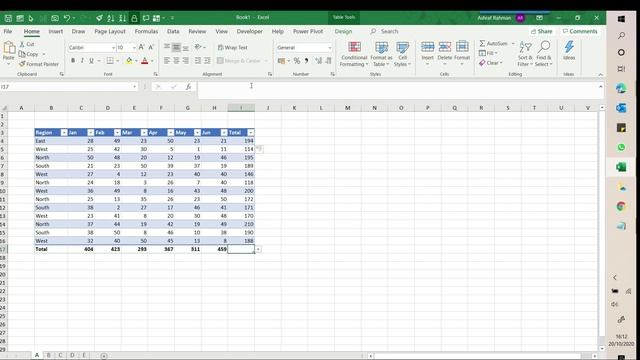Click Format as Table button
The width and height of the screenshot is (640, 360).
pyautogui.click(x=381, y=54)
